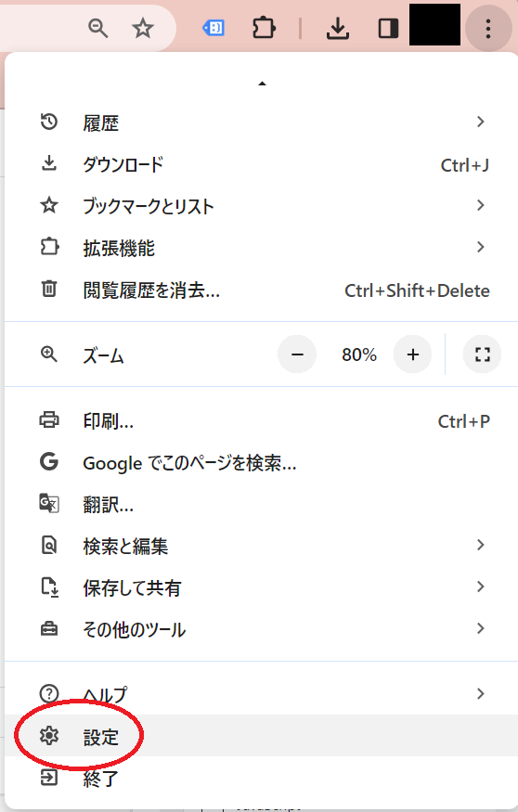Enter fullscreen mode with the square icon

(x=482, y=354)
